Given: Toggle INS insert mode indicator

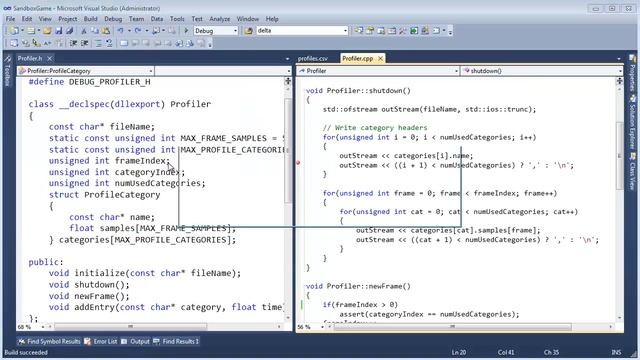Looking at the screenshot, I should click(x=616, y=352).
